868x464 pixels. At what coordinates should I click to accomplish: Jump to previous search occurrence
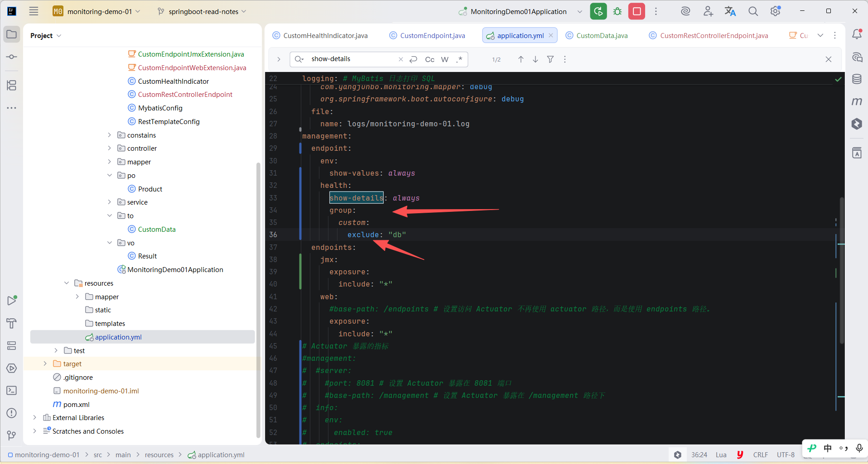click(521, 59)
